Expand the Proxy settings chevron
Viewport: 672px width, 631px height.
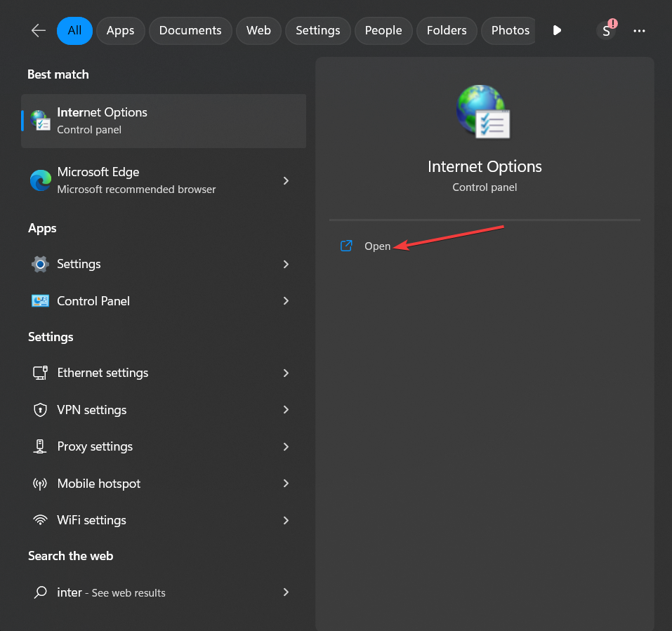[286, 446]
